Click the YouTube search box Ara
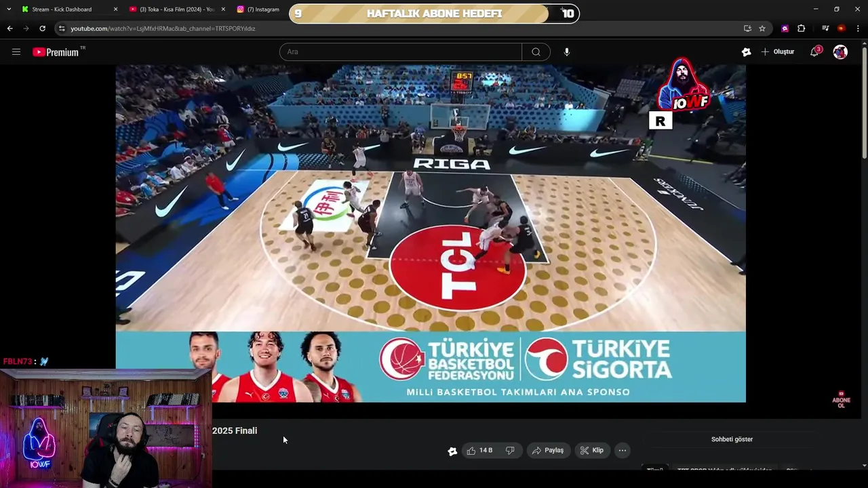Screen dimensions: 868x488 pos(400,52)
